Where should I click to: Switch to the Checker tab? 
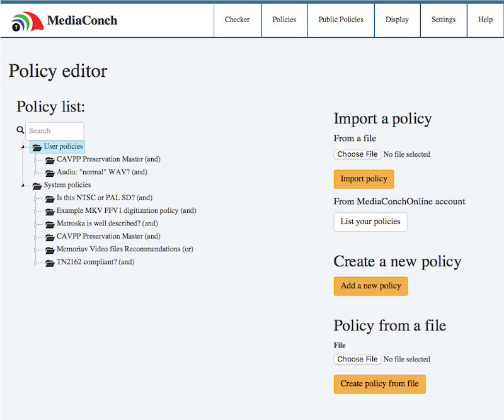[237, 20]
